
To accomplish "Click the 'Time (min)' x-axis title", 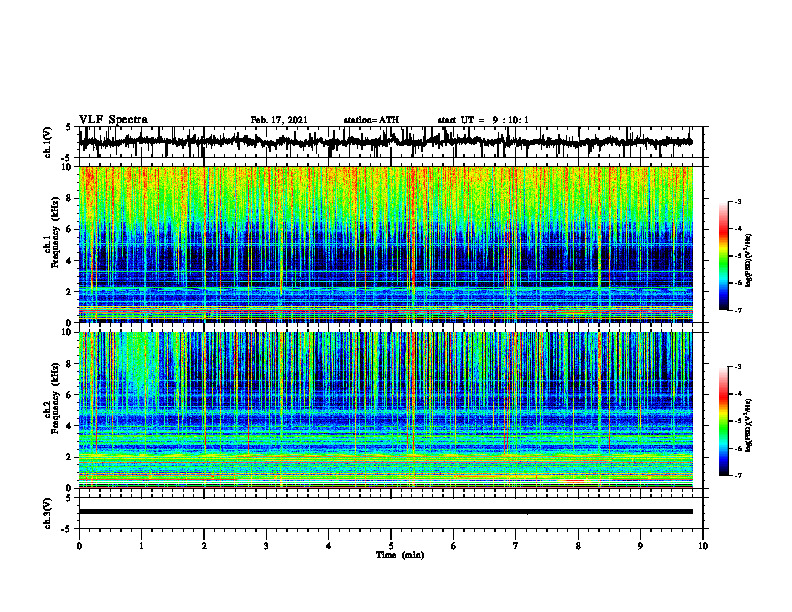I will (400, 555).
